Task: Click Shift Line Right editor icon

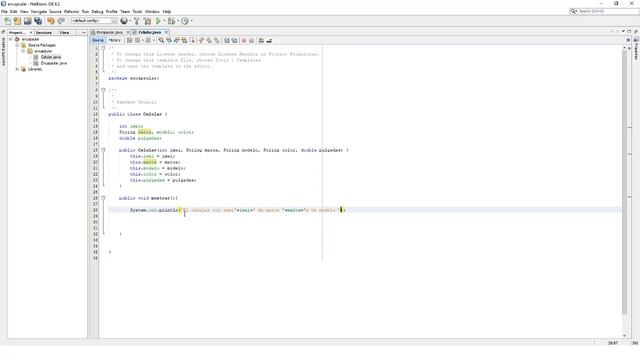Action: coord(234,40)
